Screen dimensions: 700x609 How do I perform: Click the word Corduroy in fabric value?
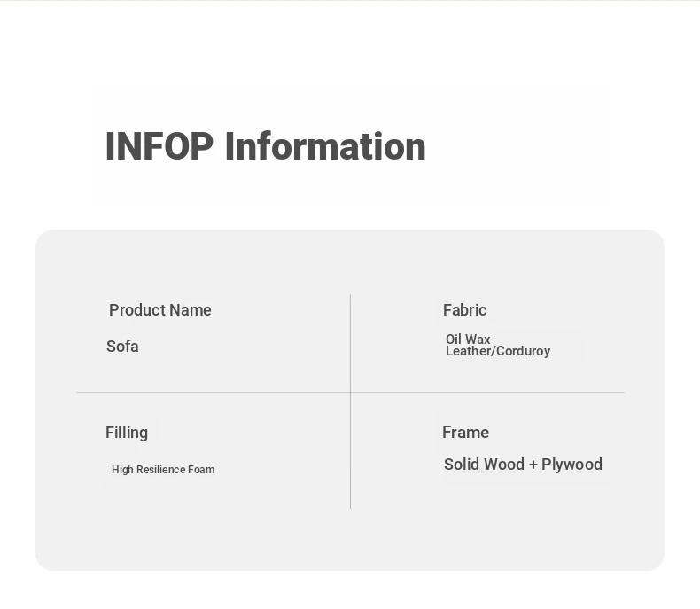coord(523,351)
